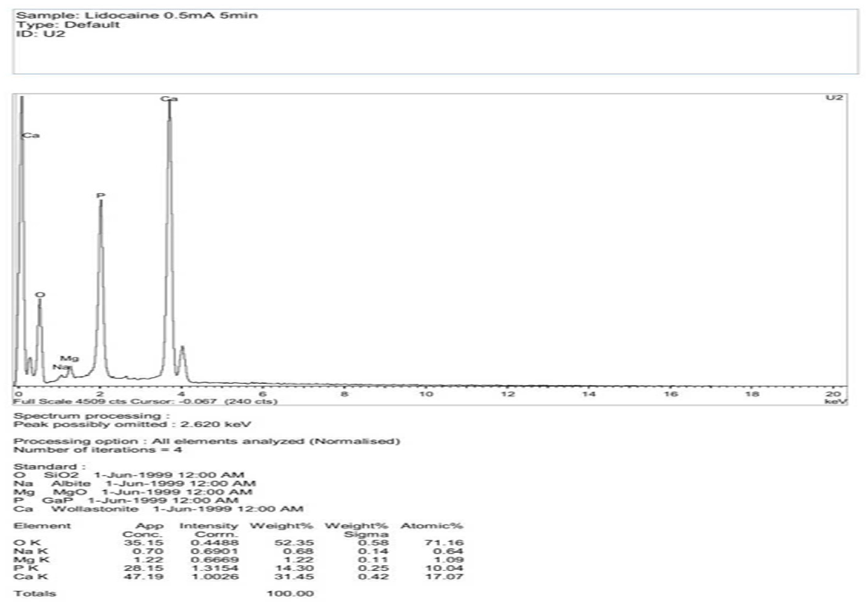Viewport: 868px width, 605px height.
Task: Click the O K weight value 52.35
Action: pos(294,543)
